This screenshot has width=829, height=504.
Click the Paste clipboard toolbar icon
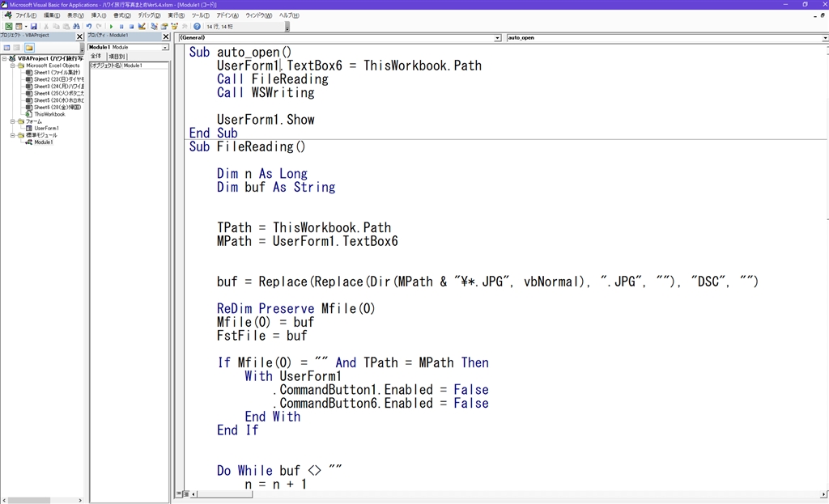66,27
